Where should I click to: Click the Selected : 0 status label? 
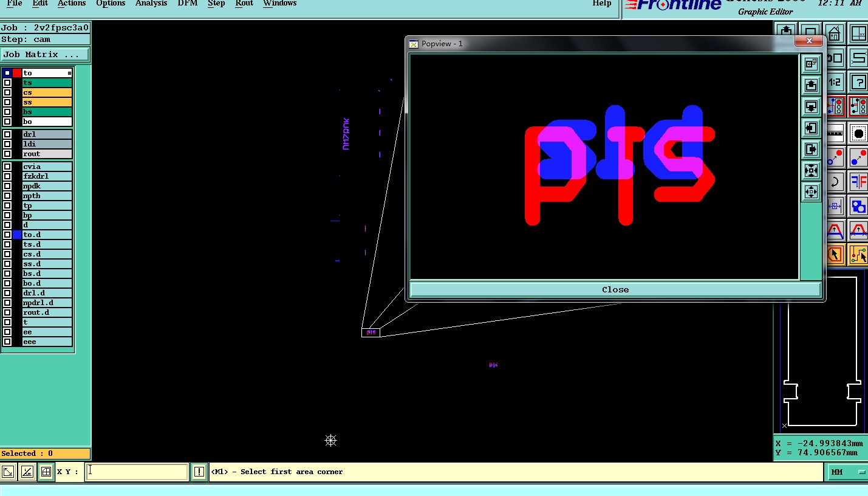click(x=45, y=453)
